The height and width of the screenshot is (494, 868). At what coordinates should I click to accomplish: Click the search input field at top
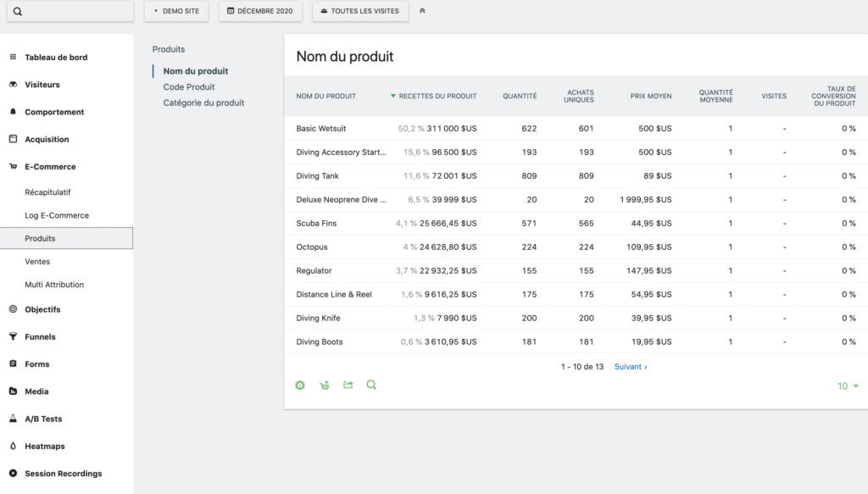[x=71, y=11]
